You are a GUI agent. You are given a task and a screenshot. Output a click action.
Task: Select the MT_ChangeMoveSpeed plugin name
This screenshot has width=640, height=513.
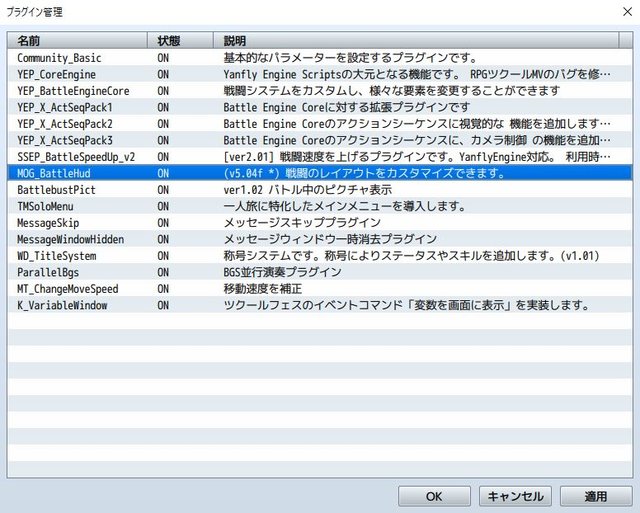67,289
